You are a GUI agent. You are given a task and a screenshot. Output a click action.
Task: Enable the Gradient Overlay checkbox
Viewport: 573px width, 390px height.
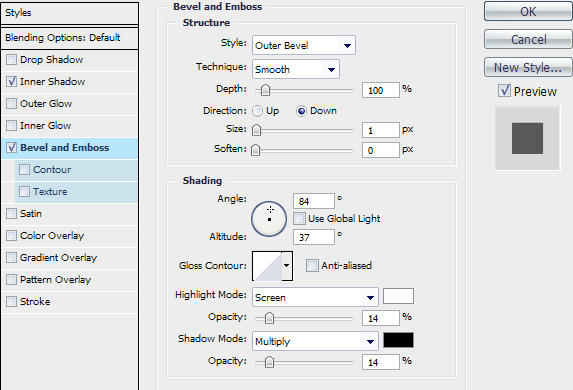pos(12,257)
